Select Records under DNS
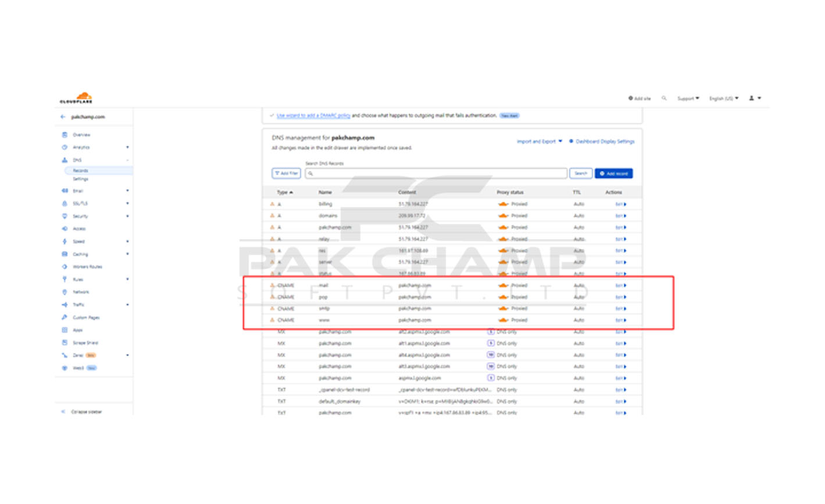Screen dimensions: 825x504 click(81, 170)
